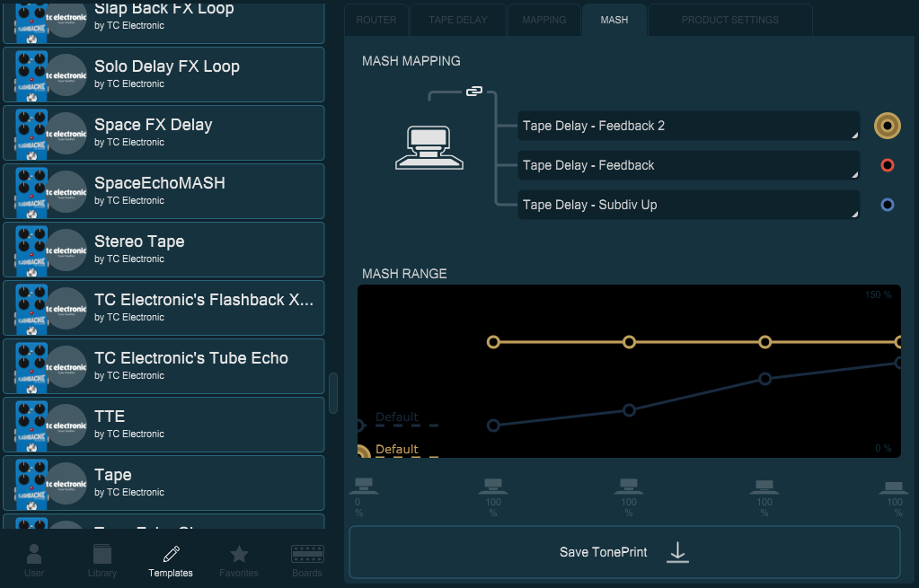
Task: Select the red Feedback curve radio button
Action: click(x=888, y=165)
